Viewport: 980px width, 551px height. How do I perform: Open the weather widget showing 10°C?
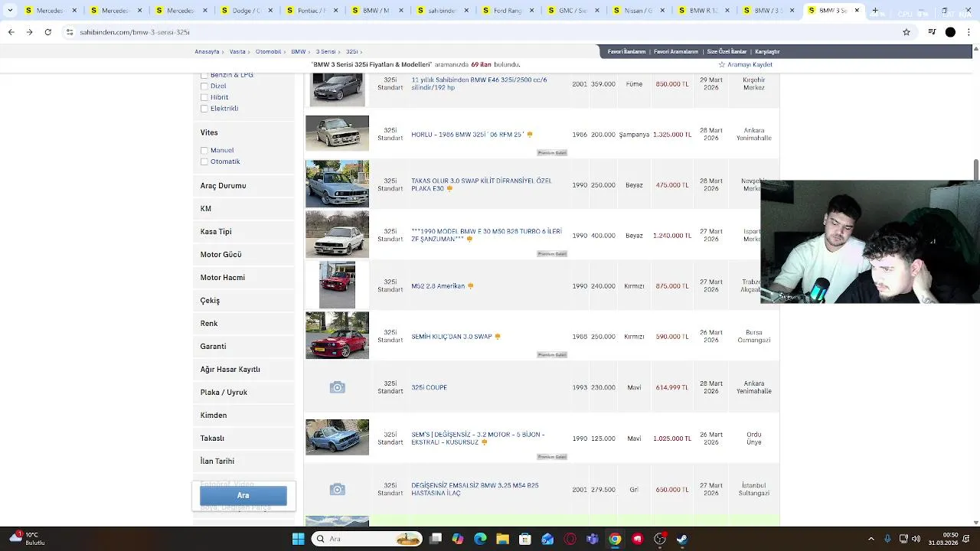coord(28,539)
